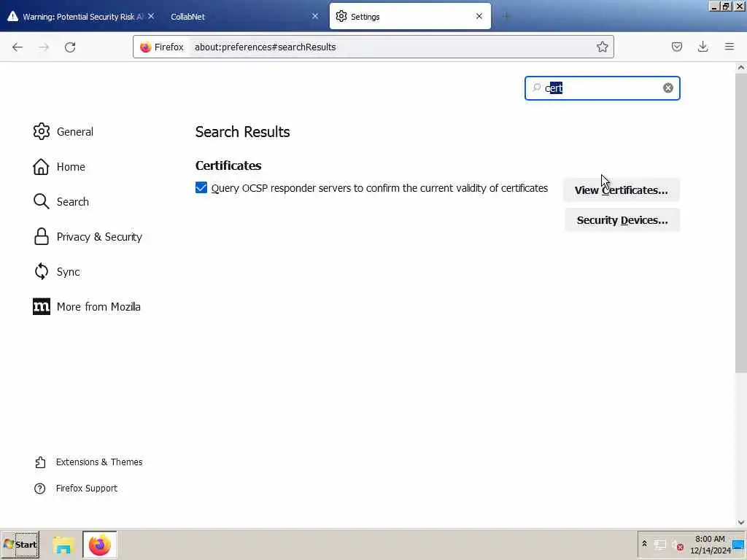Open the Firefox hamburger application menu
747x560 pixels.
click(729, 47)
